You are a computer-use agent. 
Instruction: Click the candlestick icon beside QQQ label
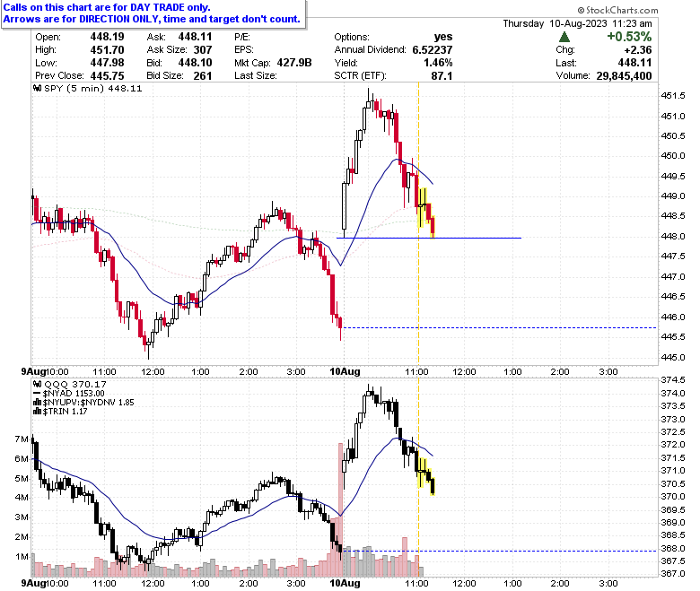coord(38,384)
